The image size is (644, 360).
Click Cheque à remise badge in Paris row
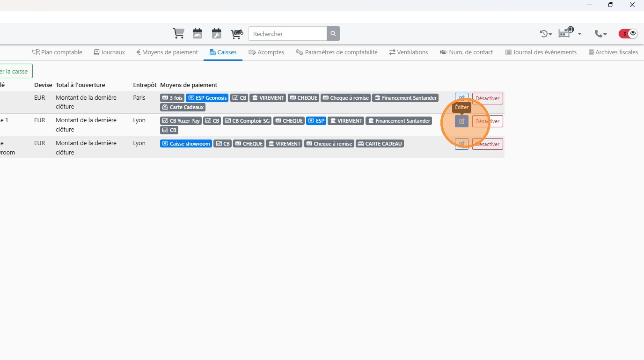pos(345,98)
